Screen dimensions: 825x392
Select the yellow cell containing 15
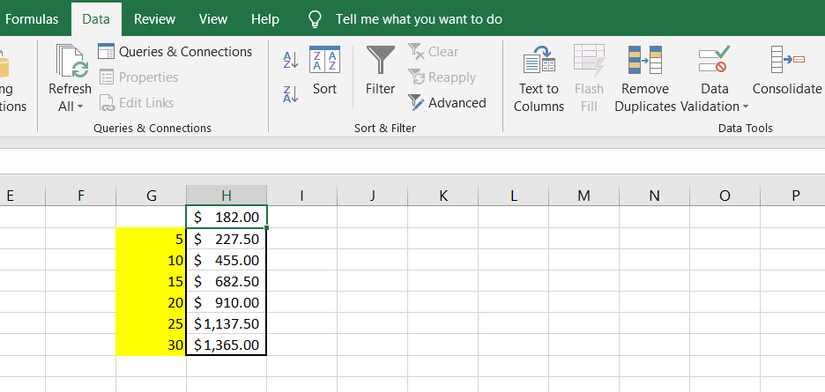pos(151,281)
